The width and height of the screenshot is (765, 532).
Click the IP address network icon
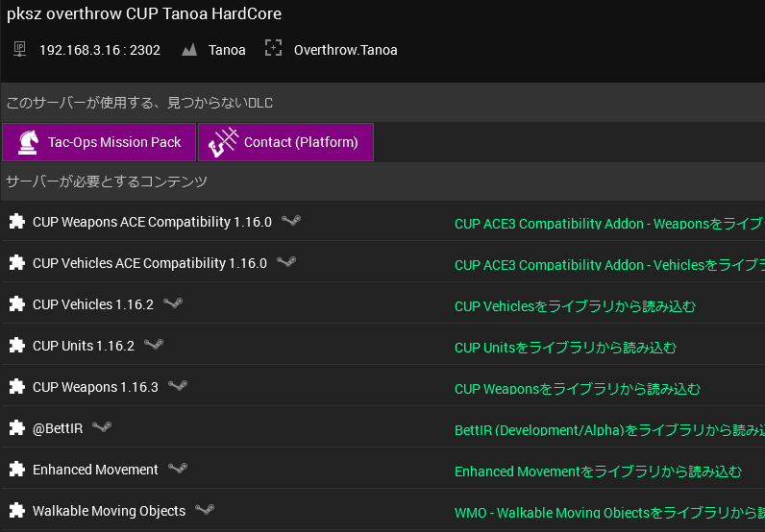pyautogui.click(x=19, y=49)
